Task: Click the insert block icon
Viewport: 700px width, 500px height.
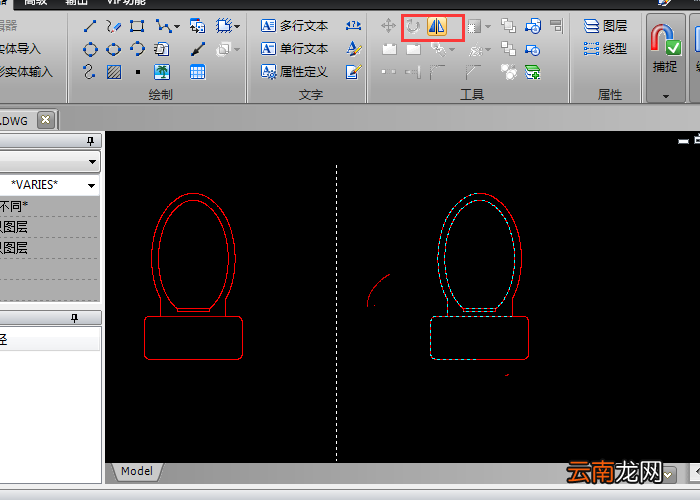Action: 197,26
